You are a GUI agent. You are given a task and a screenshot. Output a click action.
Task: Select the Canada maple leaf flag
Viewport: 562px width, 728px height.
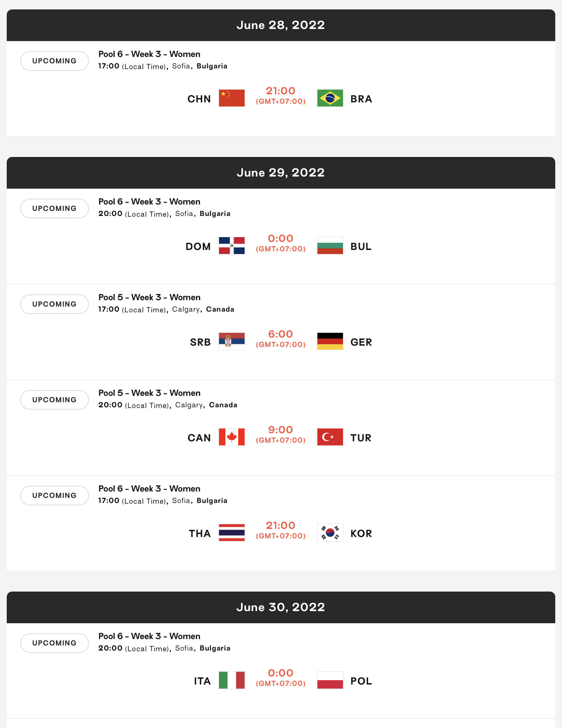[x=231, y=437]
